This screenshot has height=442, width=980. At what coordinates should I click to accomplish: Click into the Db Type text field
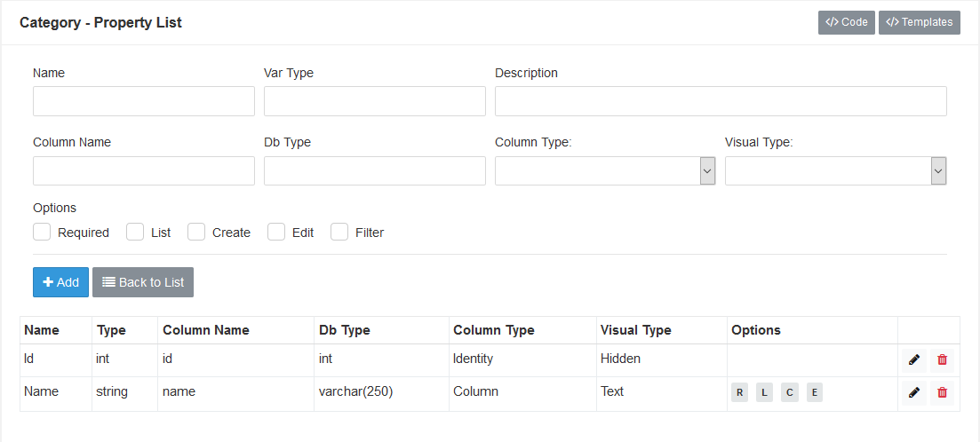point(374,171)
